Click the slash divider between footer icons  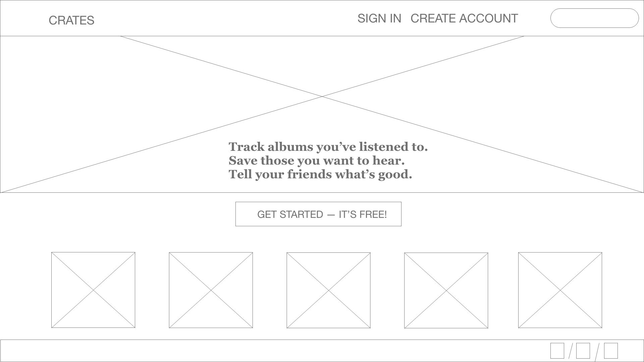(571, 351)
